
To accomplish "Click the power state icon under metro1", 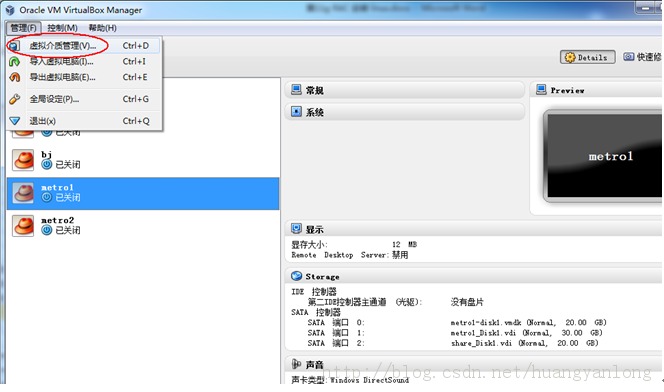I will pos(47,197).
